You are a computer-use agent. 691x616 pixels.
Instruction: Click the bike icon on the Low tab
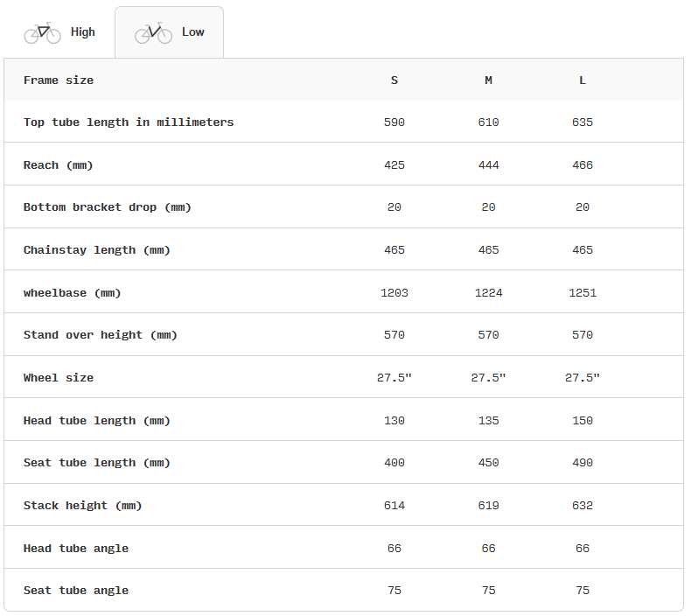(153, 32)
